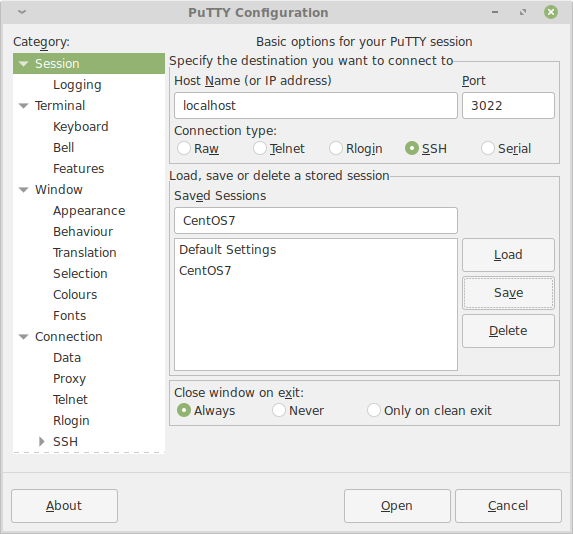Choose Serial connection type
Viewport: 573px width, 534px height.
pos(487,148)
